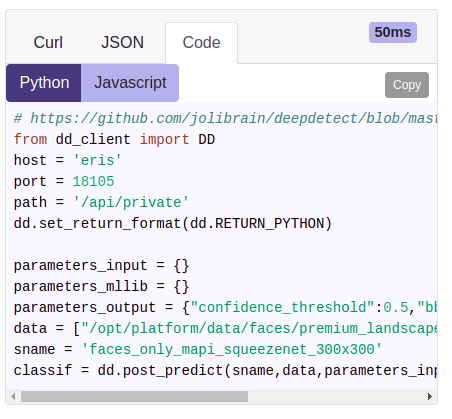
Task: Click the host value 'eris'
Action: [x=97, y=160]
